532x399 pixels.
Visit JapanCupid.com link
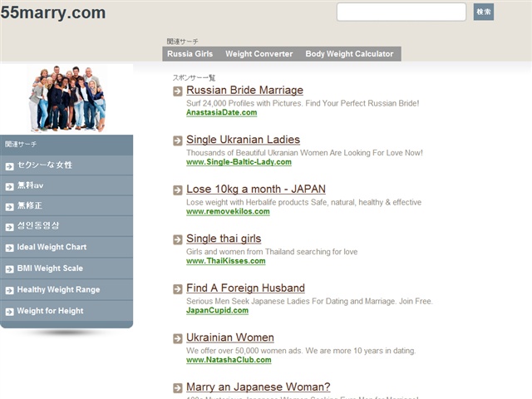(x=217, y=311)
